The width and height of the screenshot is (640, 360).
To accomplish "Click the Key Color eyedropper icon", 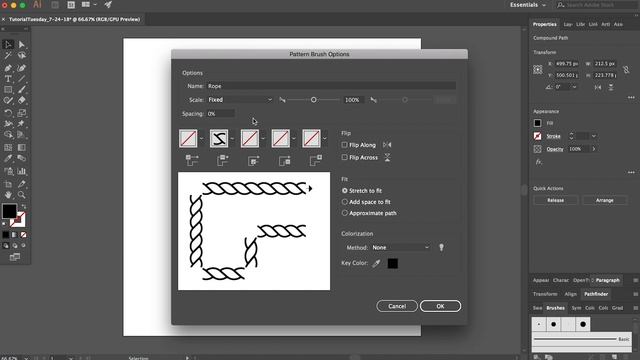I will [x=376, y=264].
